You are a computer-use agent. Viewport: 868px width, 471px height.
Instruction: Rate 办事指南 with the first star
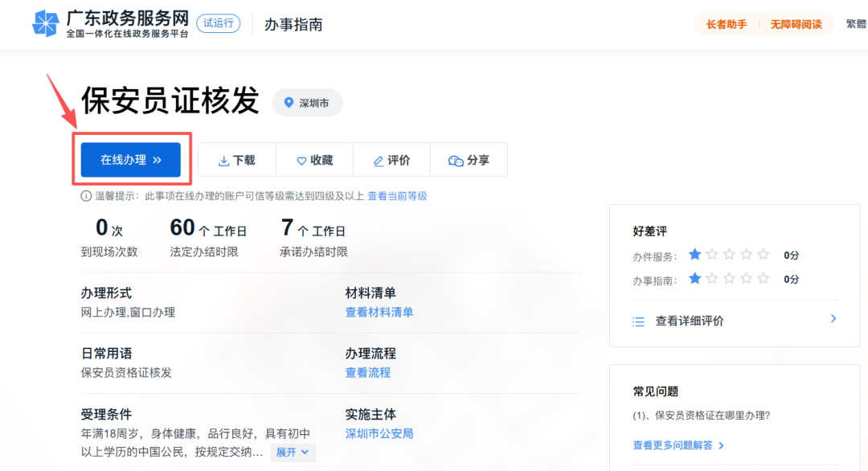coord(695,279)
